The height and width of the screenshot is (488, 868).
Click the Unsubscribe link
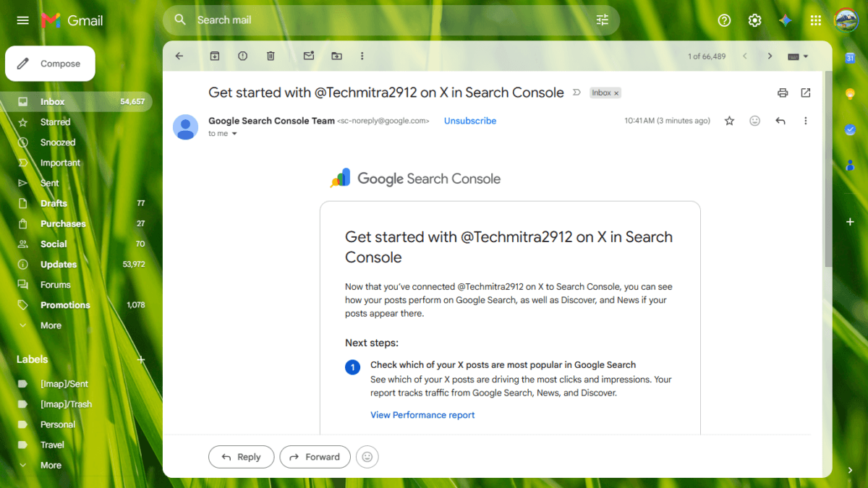point(470,121)
